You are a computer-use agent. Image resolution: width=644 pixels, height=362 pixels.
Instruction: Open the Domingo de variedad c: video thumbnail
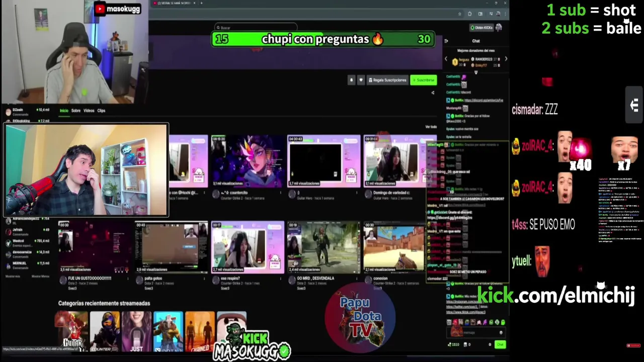click(400, 161)
